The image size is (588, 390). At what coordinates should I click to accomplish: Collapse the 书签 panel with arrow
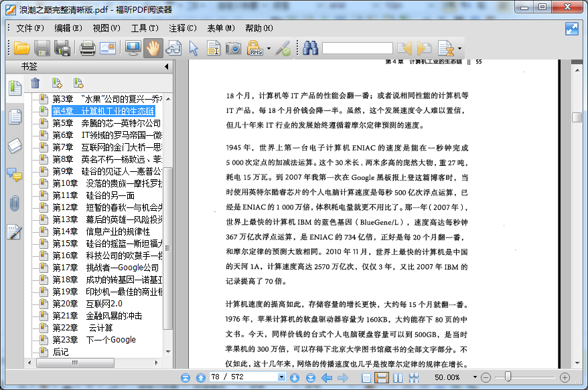coord(167,67)
